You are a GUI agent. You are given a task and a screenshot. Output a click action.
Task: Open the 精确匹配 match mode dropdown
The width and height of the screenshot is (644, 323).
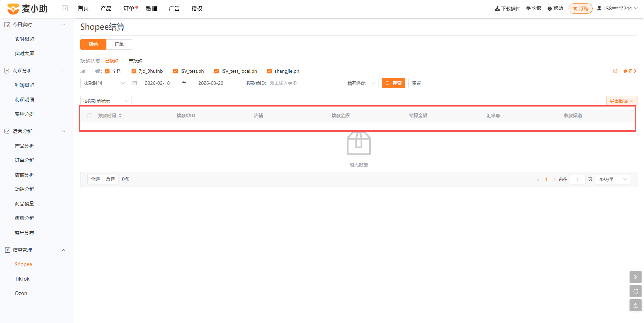(361, 83)
